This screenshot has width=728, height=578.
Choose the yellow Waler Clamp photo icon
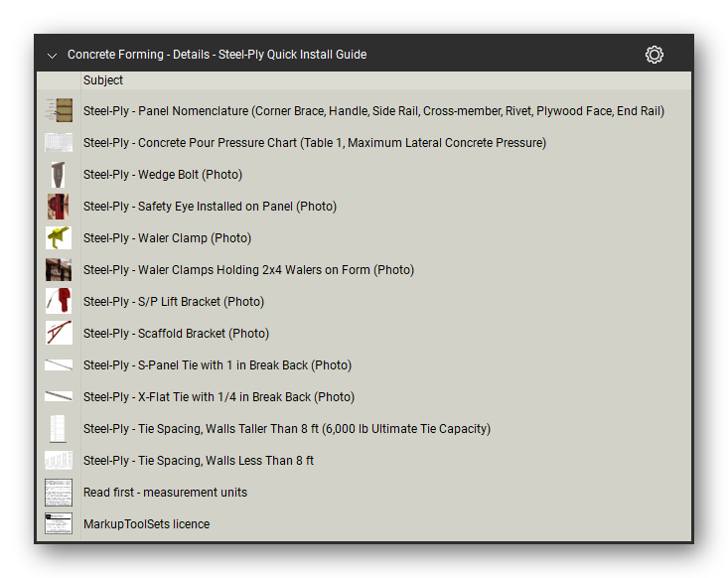(59, 237)
